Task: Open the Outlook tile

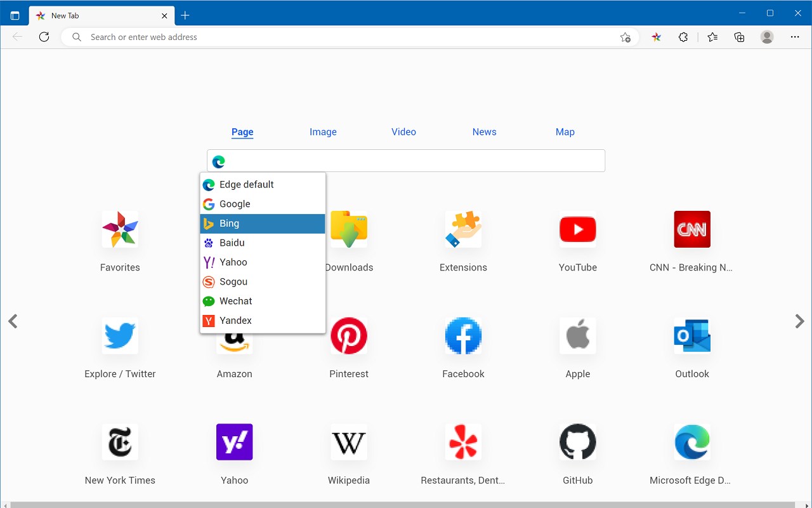Action: tap(692, 336)
